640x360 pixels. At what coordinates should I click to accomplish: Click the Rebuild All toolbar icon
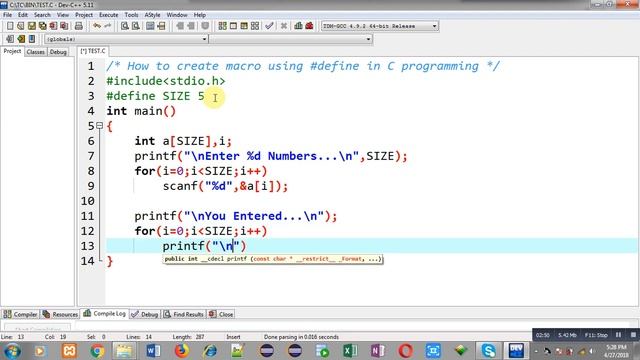(255, 26)
